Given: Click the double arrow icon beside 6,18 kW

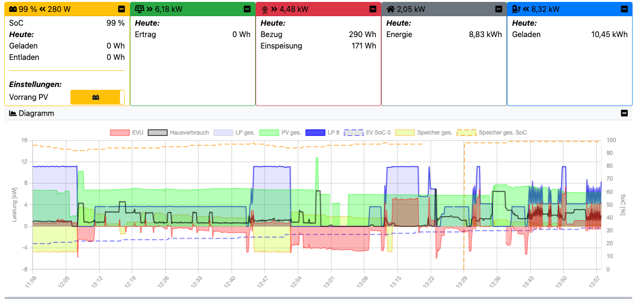Looking at the screenshot, I should click(x=150, y=9).
